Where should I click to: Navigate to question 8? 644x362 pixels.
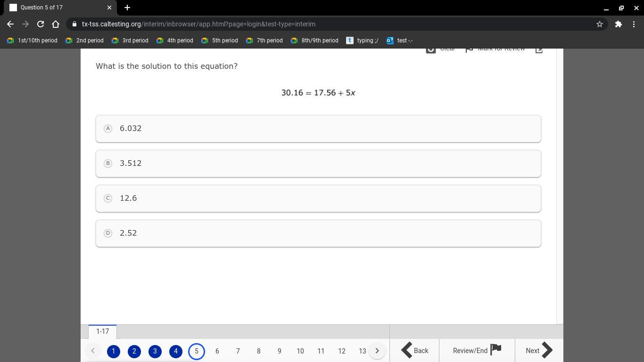[x=259, y=351]
